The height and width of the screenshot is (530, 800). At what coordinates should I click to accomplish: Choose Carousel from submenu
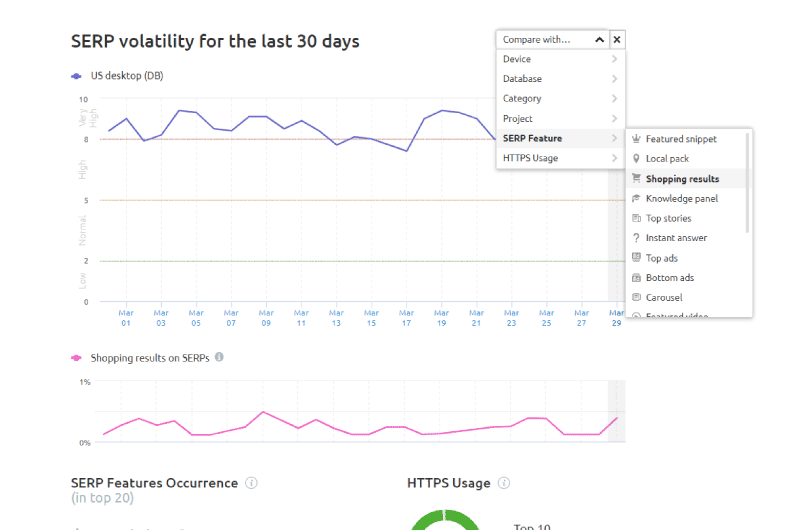coord(686,297)
